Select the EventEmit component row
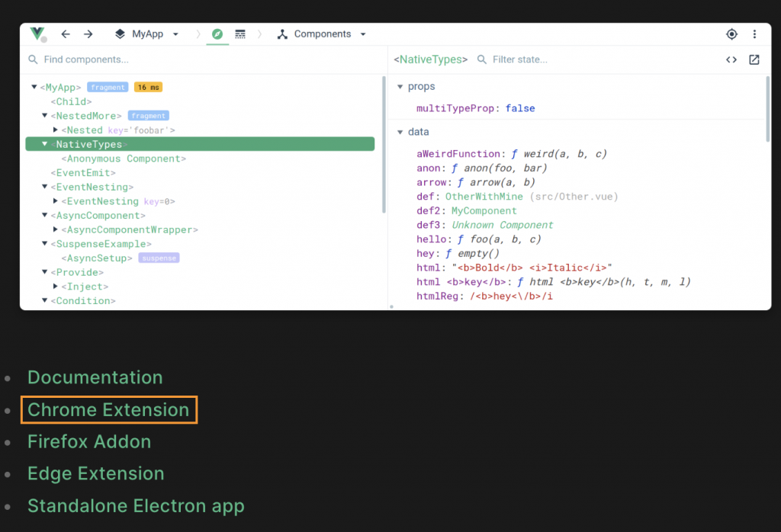This screenshot has height=532, width=781. (x=82, y=173)
